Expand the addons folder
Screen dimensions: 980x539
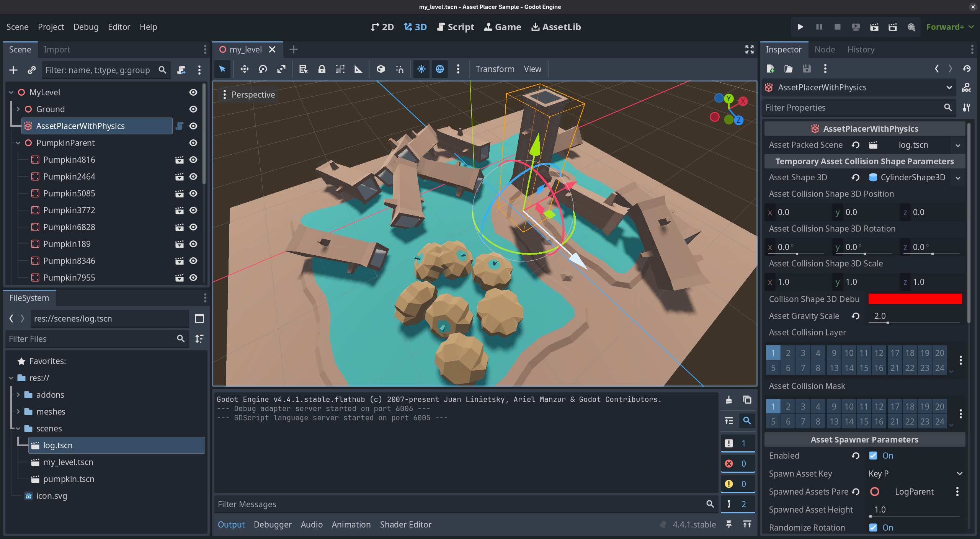pyautogui.click(x=18, y=395)
